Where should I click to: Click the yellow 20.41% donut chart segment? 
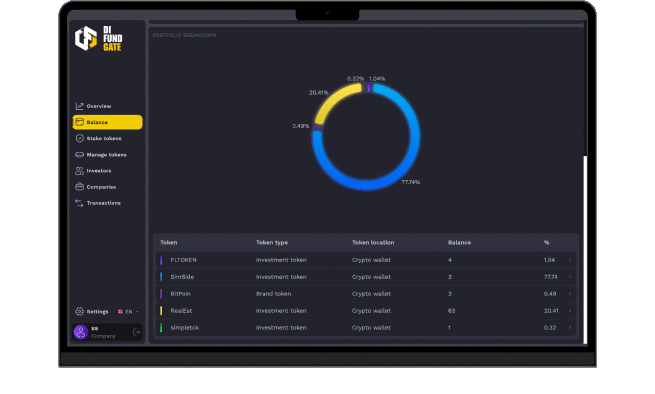(333, 100)
